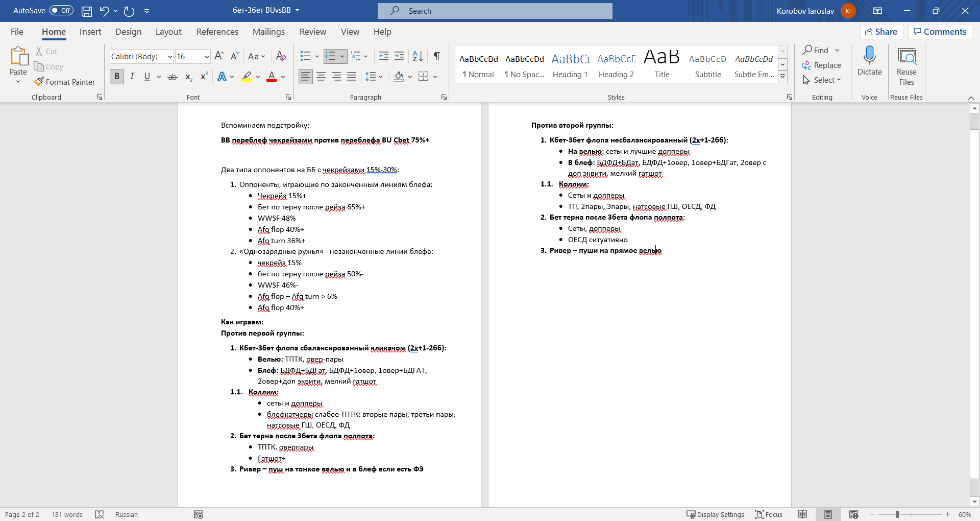Redo the last action
The height and width of the screenshot is (521, 980).
click(x=129, y=11)
